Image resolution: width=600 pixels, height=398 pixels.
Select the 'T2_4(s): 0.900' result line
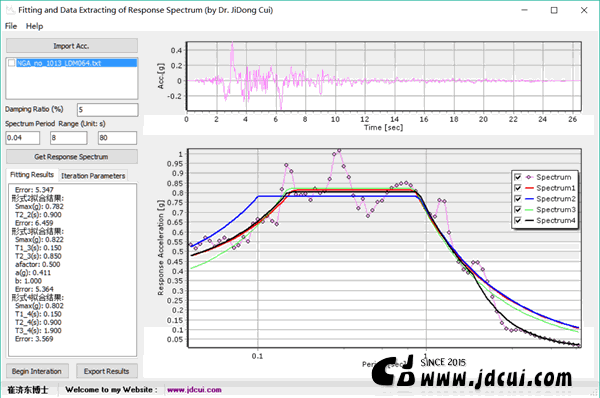coord(38,322)
